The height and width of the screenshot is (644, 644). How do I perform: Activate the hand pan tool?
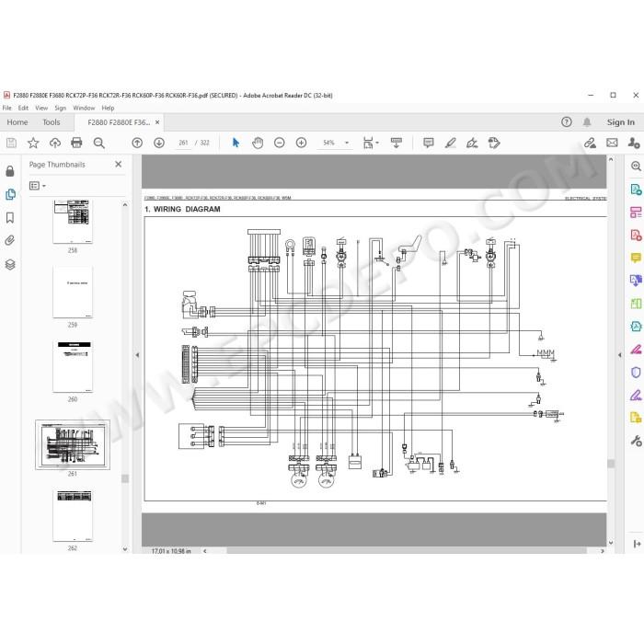(x=258, y=143)
